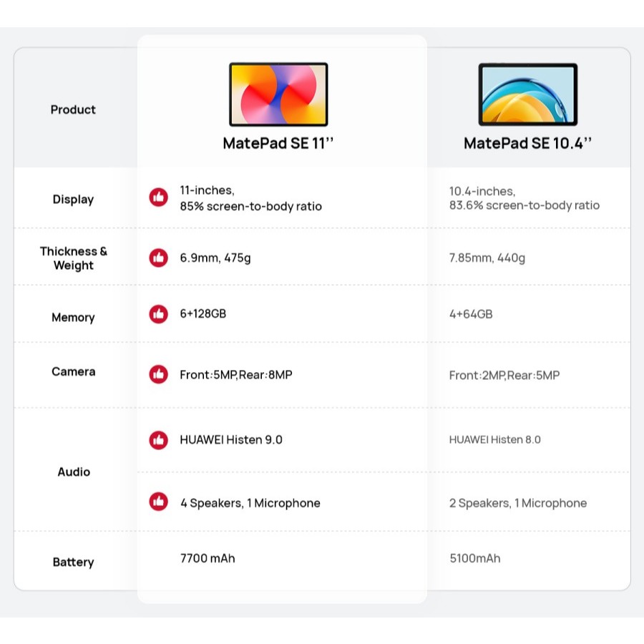644x644 pixels.
Task: Click thumbs-up icon beside 6+128GB memory
Action: tap(158, 313)
